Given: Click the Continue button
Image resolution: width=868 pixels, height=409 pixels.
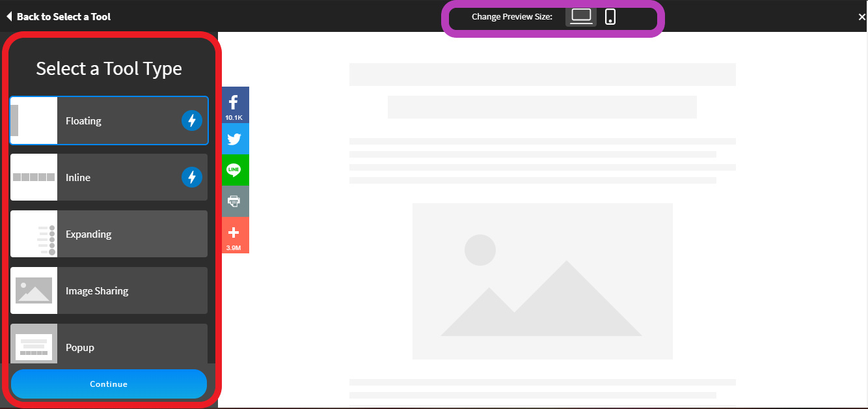Looking at the screenshot, I should [x=109, y=384].
